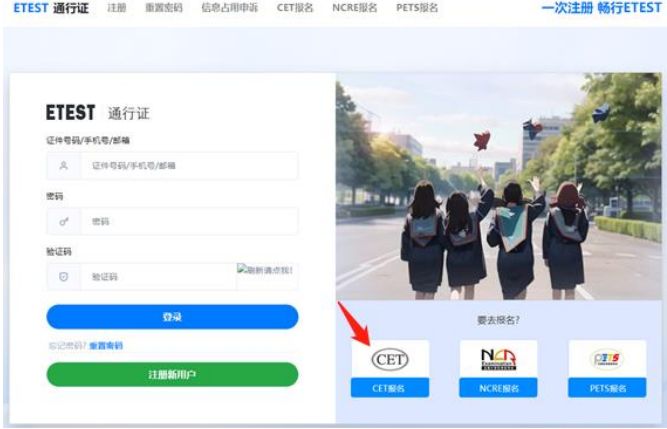Image resolution: width=667 pixels, height=429 pixels.
Task: Click the key icon beside password field
Action: click(63, 222)
